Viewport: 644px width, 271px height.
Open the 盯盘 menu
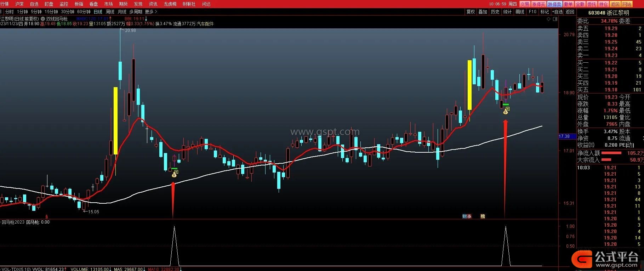pyautogui.click(x=49, y=4)
